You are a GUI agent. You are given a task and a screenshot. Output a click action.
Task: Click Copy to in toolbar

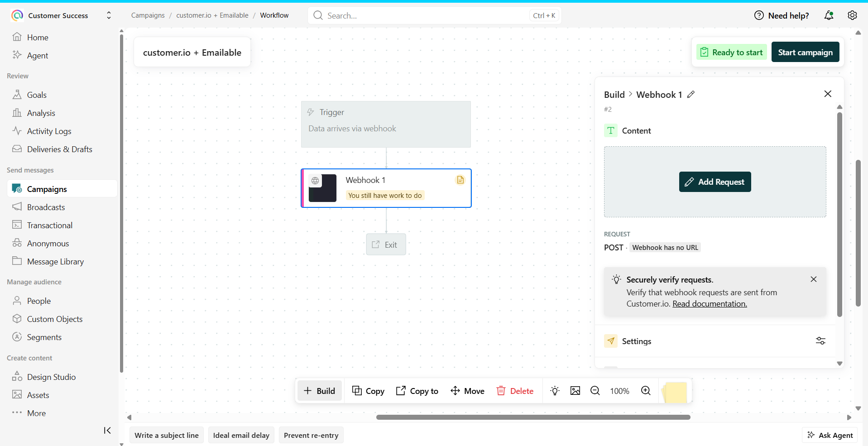pos(417,391)
